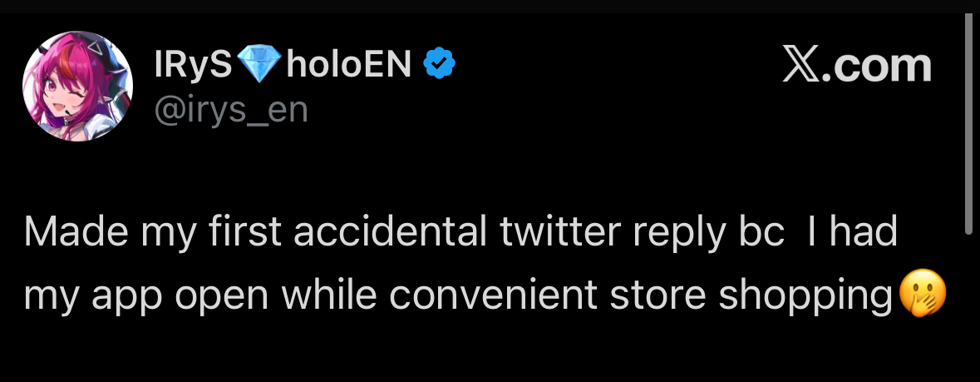Screen dimensions: 980x382
Task: Click the word "twitter" in the tweet
Action: (556, 234)
